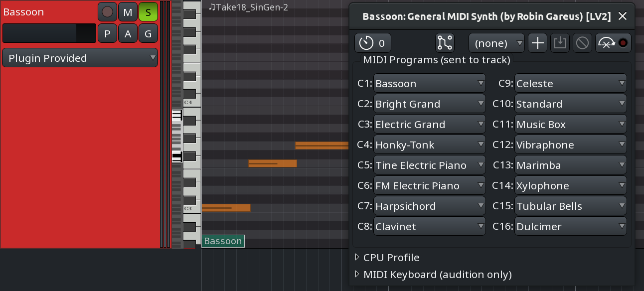
Task: Expand the CPU Profile section
Action: point(387,258)
